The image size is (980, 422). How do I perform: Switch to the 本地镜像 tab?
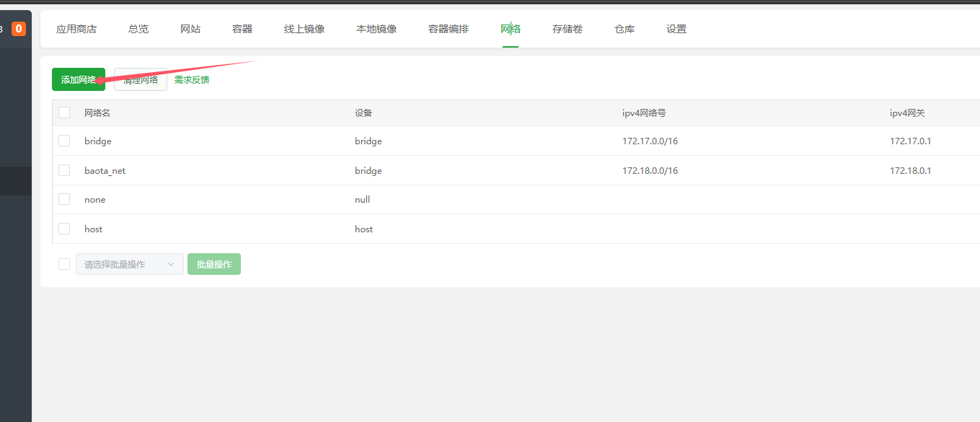pos(376,29)
